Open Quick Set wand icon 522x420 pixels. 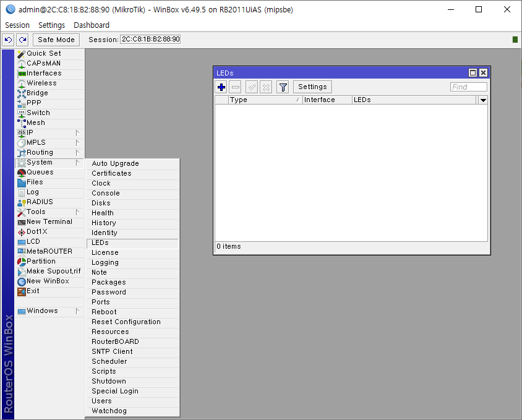[x=21, y=54]
